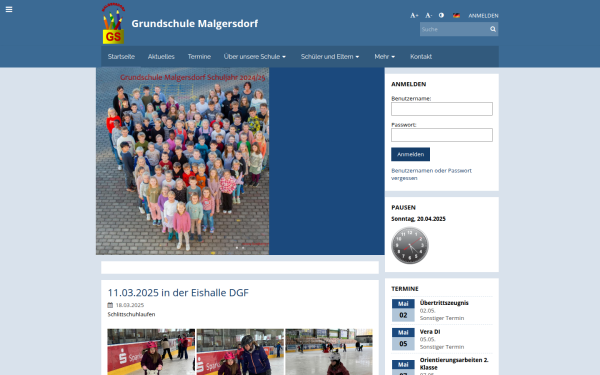Open ANMELDEN link in header

tap(483, 16)
